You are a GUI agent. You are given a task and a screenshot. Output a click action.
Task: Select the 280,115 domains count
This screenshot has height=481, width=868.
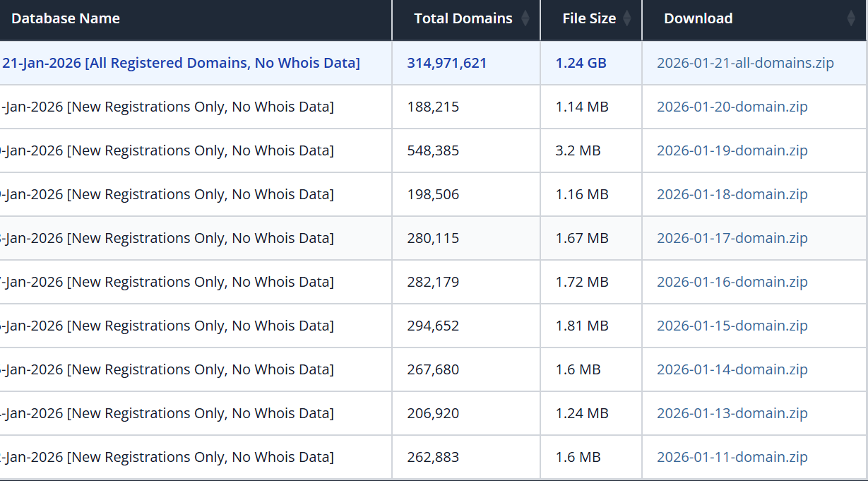click(x=433, y=238)
